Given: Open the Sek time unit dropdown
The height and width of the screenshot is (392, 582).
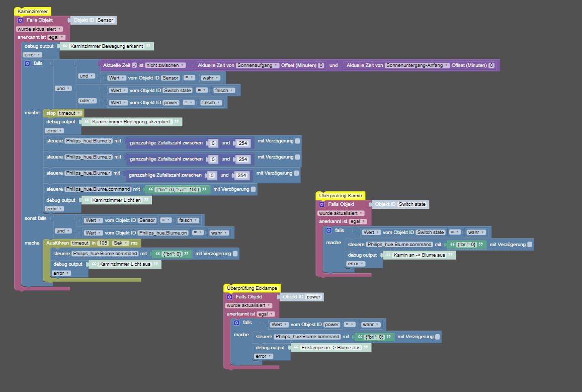Looking at the screenshot, I should (121, 243).
